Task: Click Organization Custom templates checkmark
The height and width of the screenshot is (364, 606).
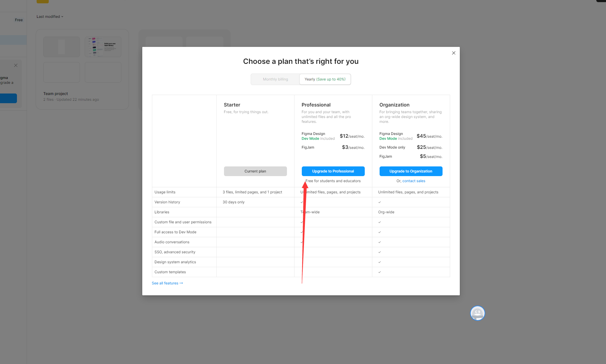Action: 379,272
